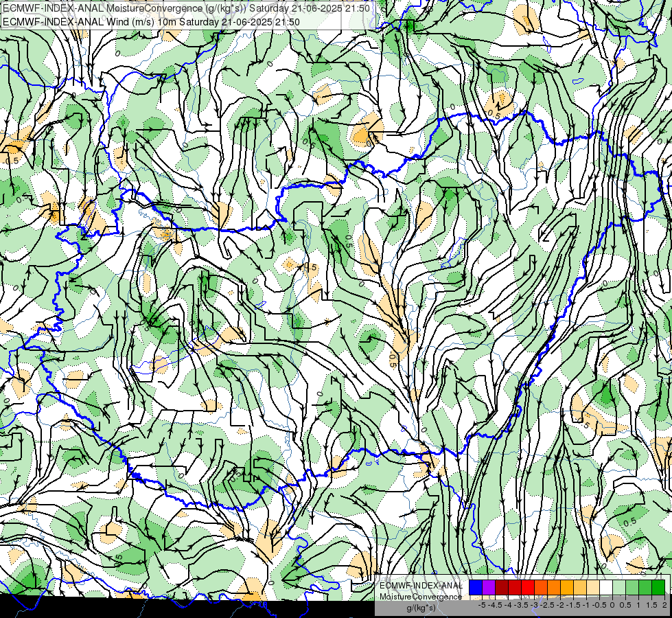The image size is (672, 618).
Task: Click the '-3.5' tick on the legend scale
Action: [x=521, y=605]
